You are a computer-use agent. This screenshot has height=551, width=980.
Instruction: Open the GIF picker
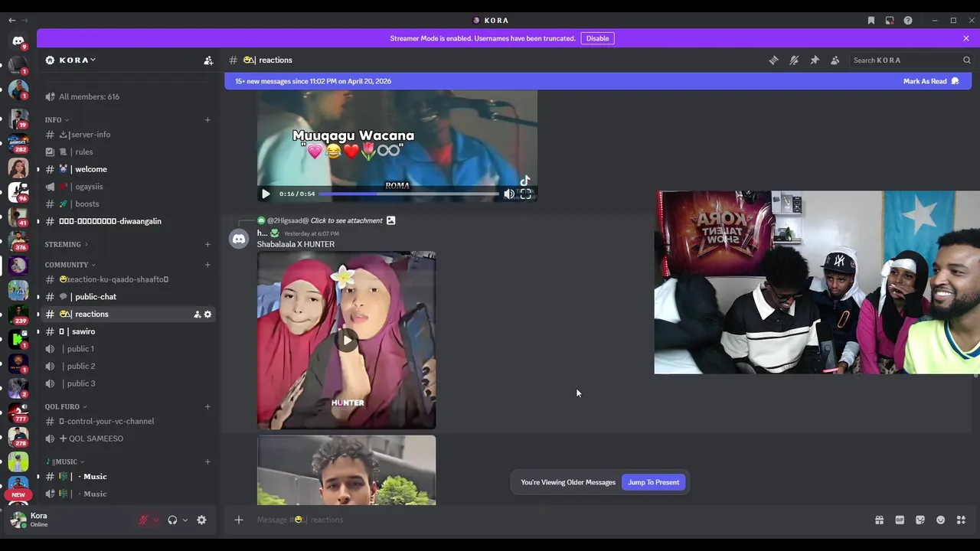[900, 520]
